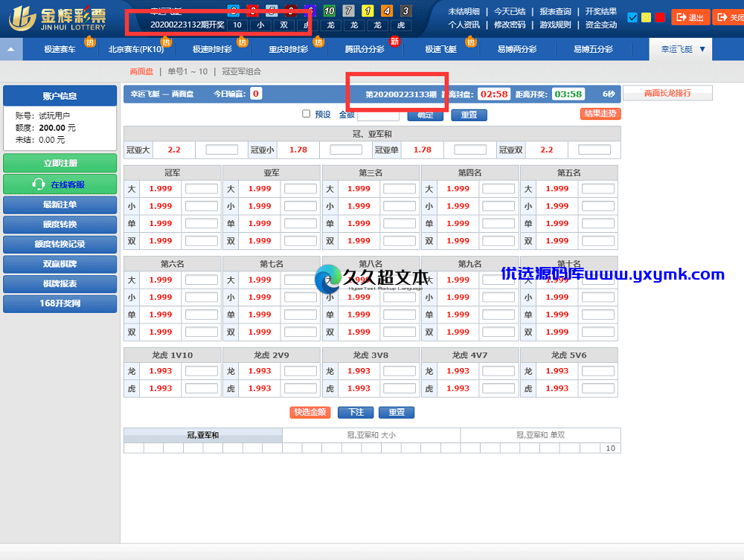This screenshot has height=560, width=744.
Task: Open the 易博五分彩 game tab
Action: (x=593, y=49)
